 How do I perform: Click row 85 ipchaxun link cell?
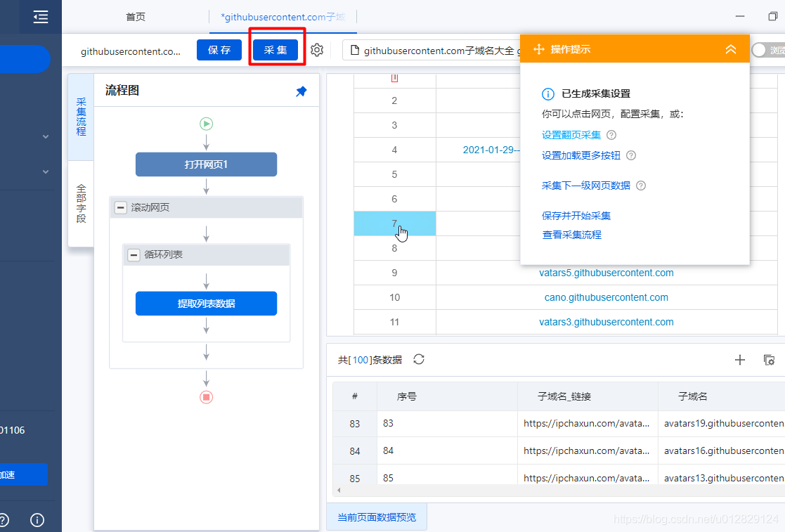[x=588, y=478]
